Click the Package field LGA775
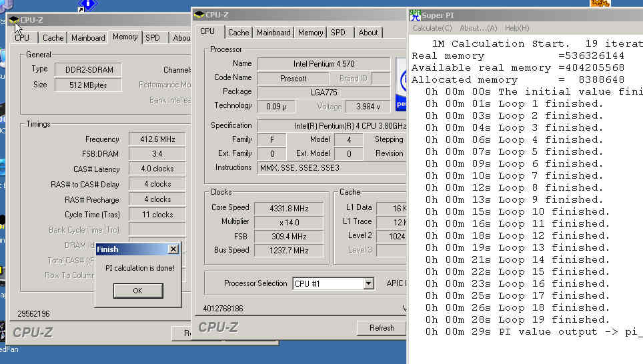Image resolution: width=643 pixels, height=364 pixels. (324, 92)
